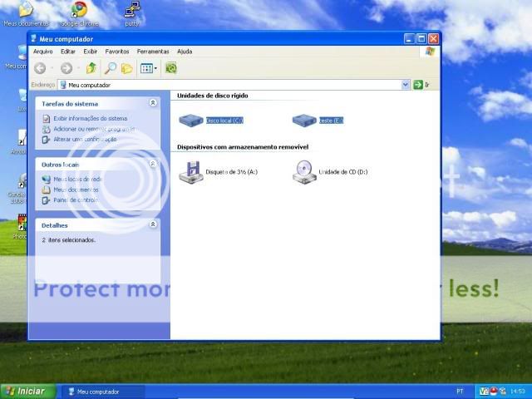This screenshot has width=532, height=399.
Task: Click the 'Unidades de disco rígido' header
Action: tap(213, 96)
